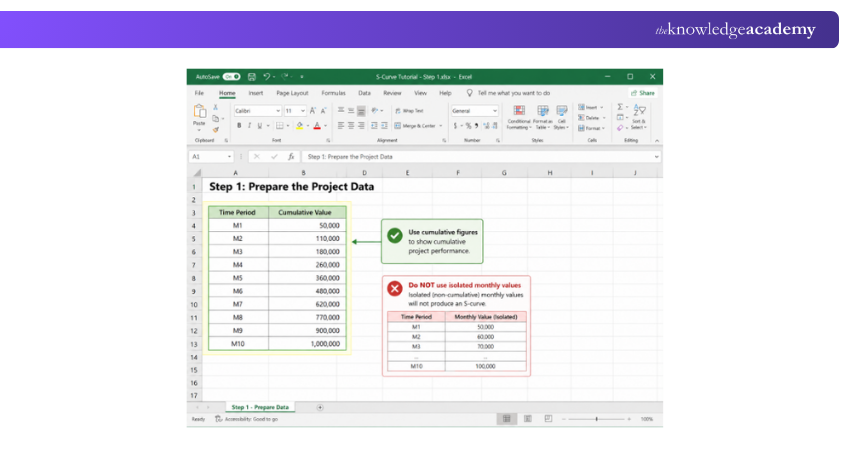Click Merge & Center button
The width and height of the screenshot is (850, 450).
pos(415,126)
